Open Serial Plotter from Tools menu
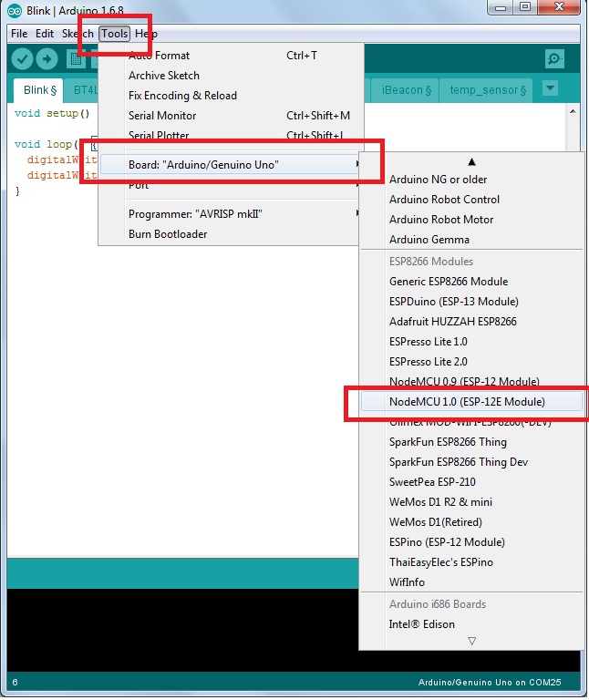This screenshot has width=589, height=700. (x=231, y=135)
